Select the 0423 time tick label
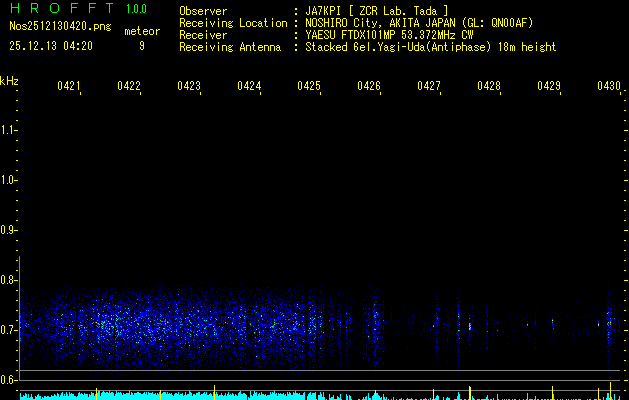 click(x=189, y=87)
